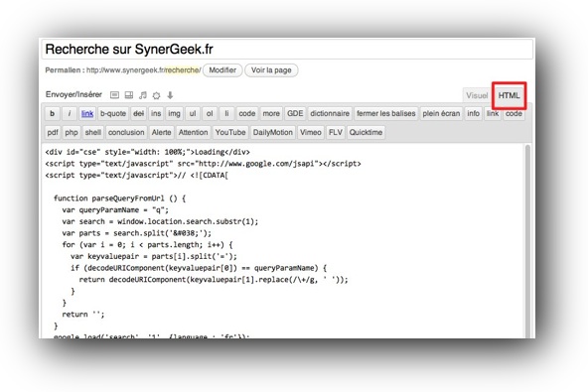Viewport: 588px width, 392px height.
Task: Click the code button beside li
Action: tap(246, 113)
